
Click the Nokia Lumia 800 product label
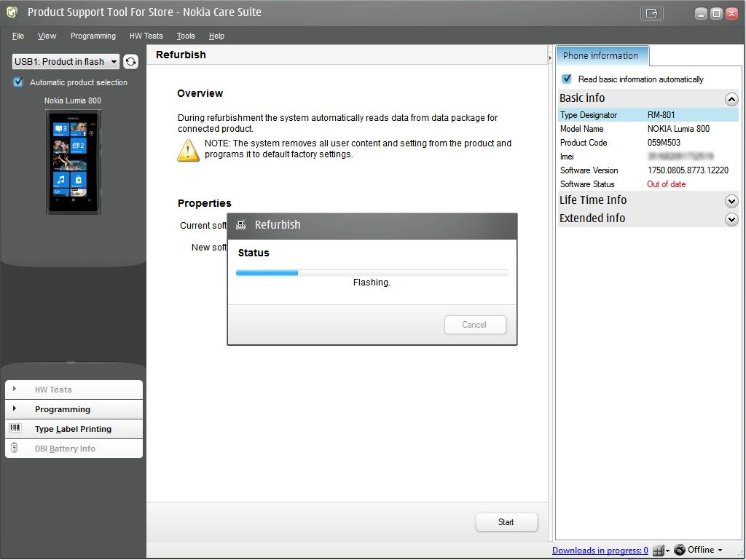pos(73,100)
